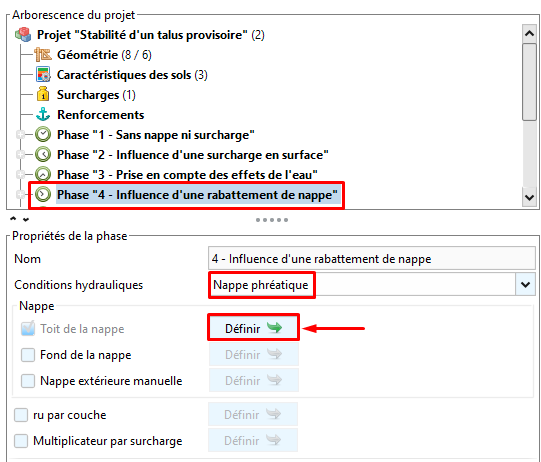The height and width of the screenshot is (462, 541).
Task: Click the project cubes icon
Action: click(x=23, y=35)
